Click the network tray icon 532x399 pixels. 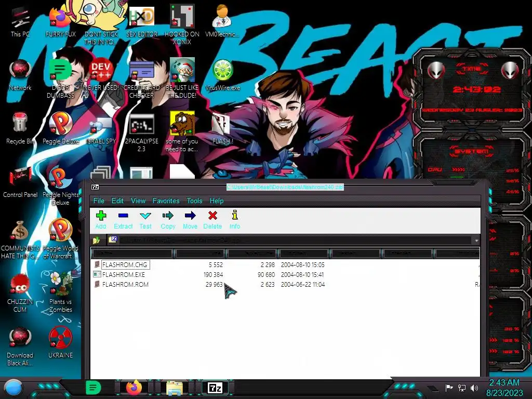click(x=461, y=388)
